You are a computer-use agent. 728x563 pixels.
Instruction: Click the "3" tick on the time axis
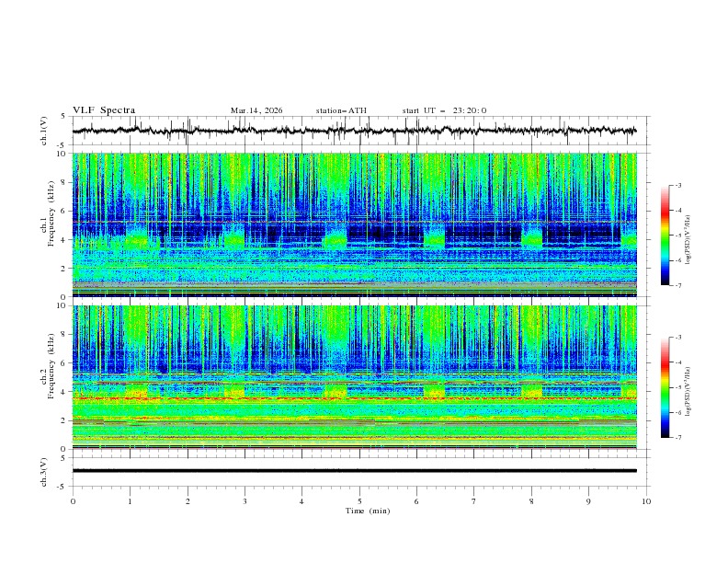click(x=245, y=501)
